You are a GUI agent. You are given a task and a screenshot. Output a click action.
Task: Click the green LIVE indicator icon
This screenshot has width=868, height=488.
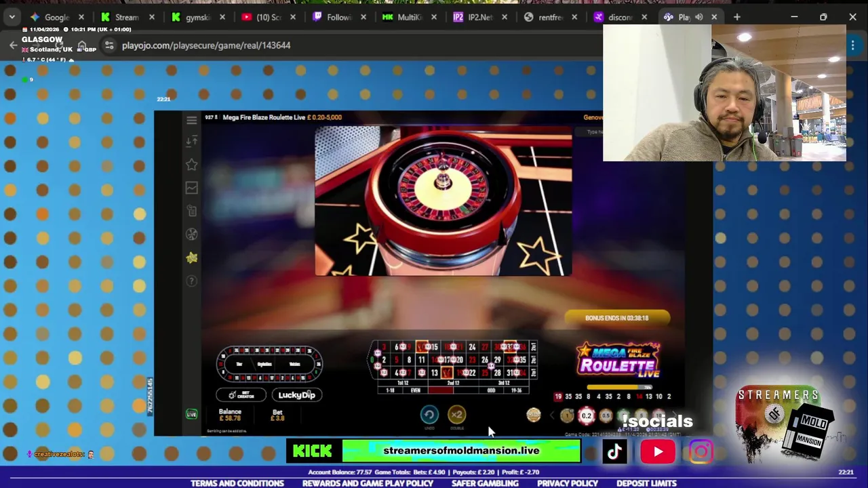pyautogui.click(x=191, y=414)
